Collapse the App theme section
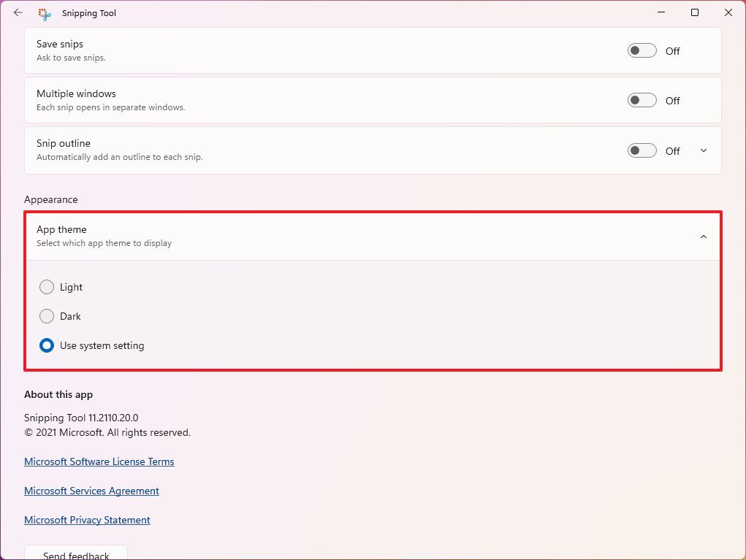This screenshot has width=746, height=560. pos(703,236)
